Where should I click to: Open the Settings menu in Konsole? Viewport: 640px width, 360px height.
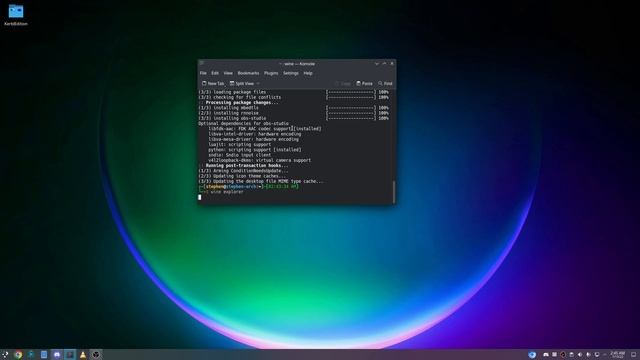[291, 73]
